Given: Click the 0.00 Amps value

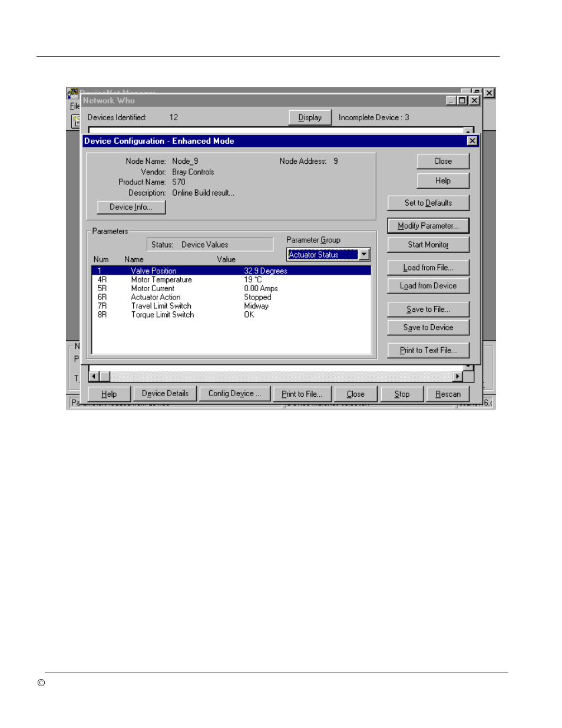Looking at the screenshot, I should pos(261,288).
